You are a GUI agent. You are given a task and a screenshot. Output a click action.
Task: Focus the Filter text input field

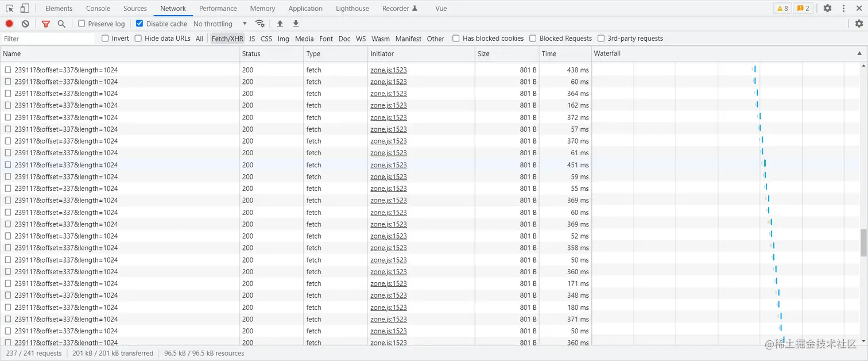click(48, 39)
